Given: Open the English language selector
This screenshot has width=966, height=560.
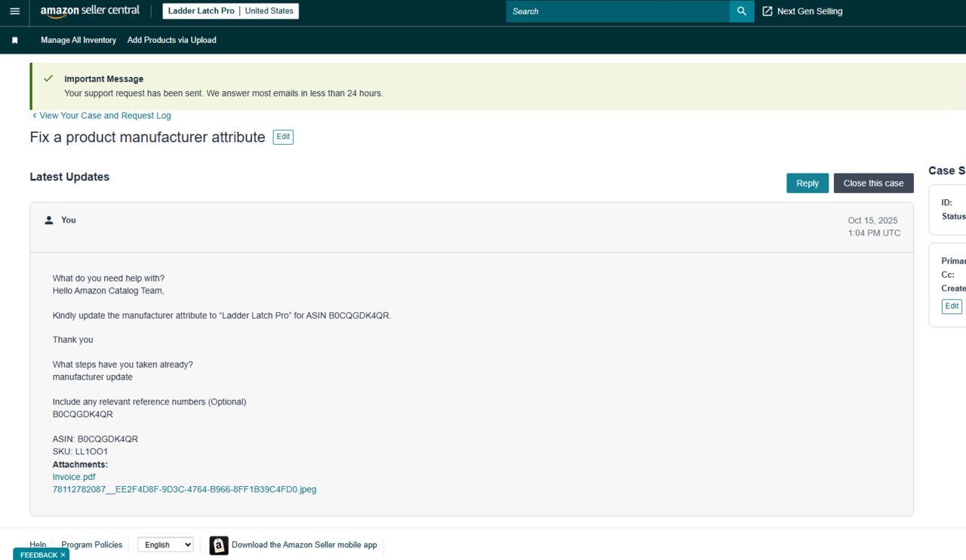Looking at the screenshot, I should 165,544.
